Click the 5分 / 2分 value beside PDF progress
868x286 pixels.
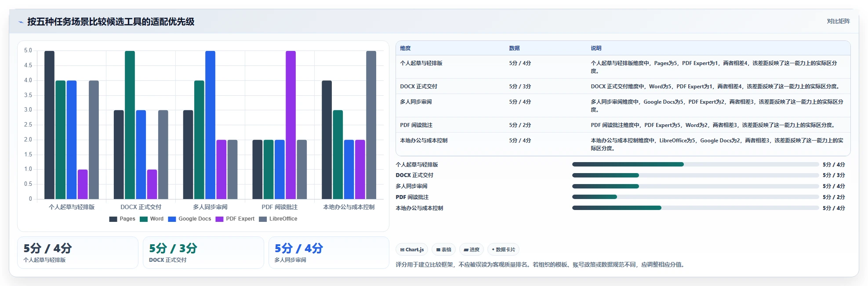(x=834, y=197)
